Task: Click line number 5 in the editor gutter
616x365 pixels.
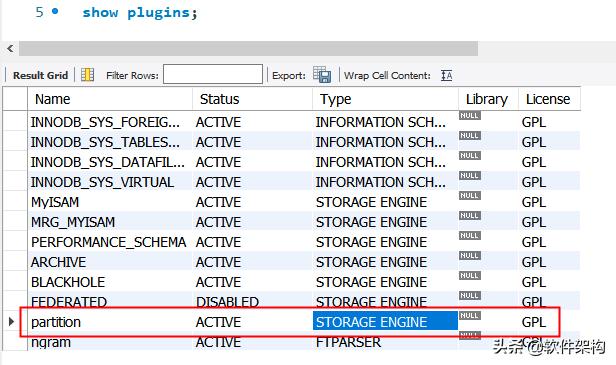Action: (39, 12)
